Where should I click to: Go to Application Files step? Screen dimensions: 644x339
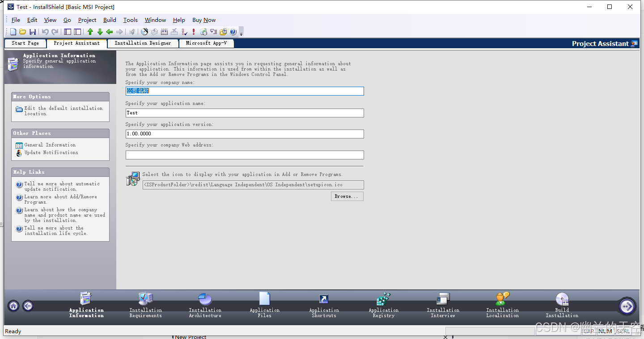(x=265, y=305)
